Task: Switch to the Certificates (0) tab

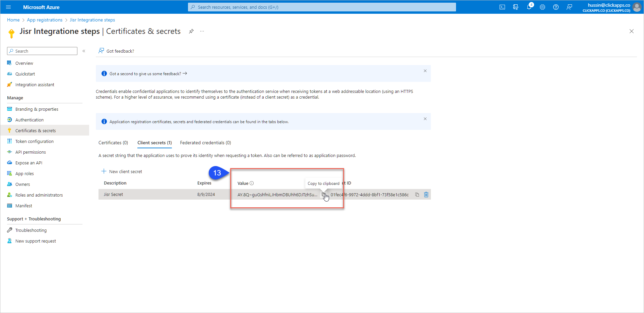Action: 113,143
